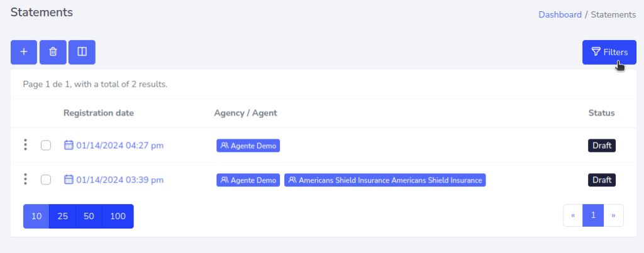The height and width of the screenshot is (253, 644).
Task: Click the trash delete icon button
Action: (x=53, y=52)
